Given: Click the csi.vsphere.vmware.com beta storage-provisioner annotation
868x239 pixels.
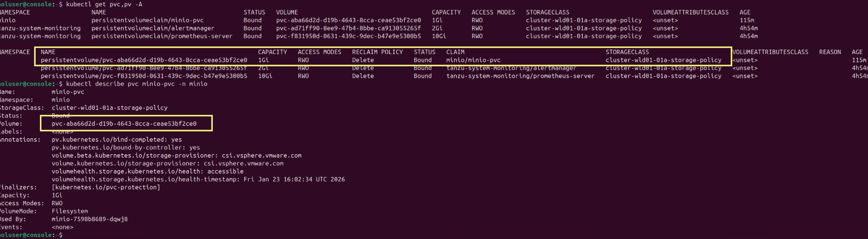Looking at the screenshot, I should coord(176,156).
